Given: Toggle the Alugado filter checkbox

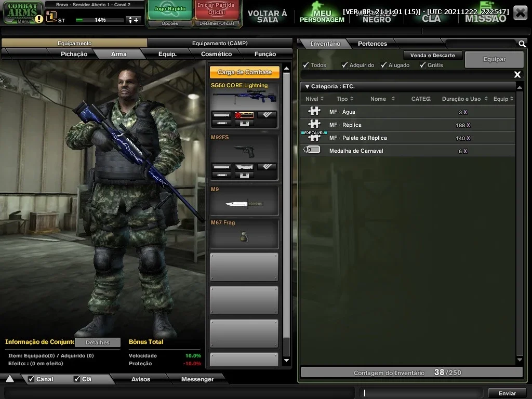Looking at the screenshot, I should click(384, 64).
